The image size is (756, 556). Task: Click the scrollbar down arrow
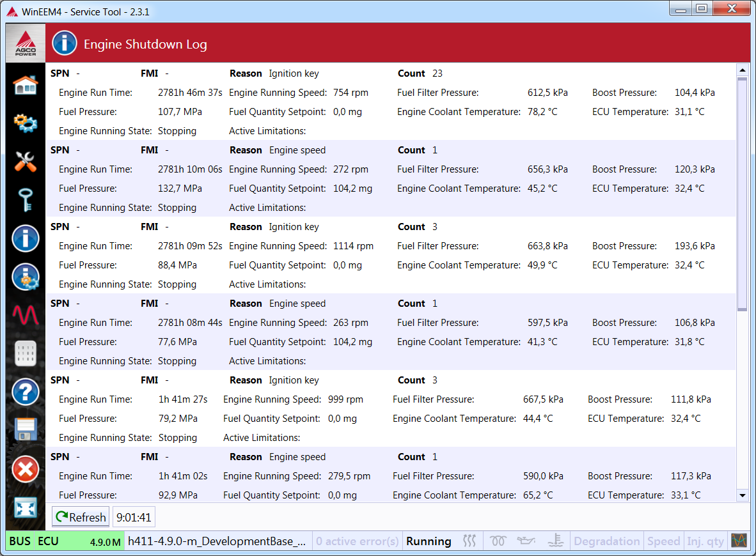[x=742, y=495]
